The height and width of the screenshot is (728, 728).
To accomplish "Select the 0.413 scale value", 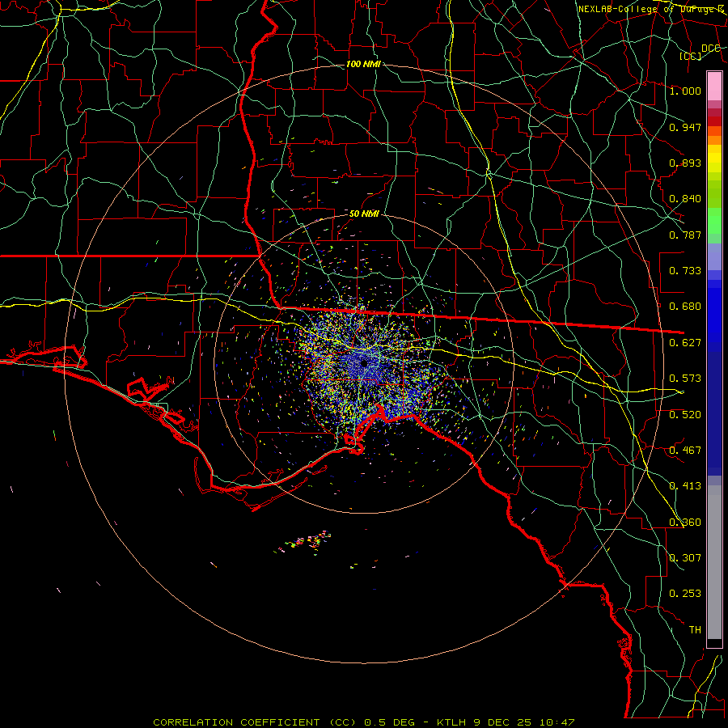I will coord(685,486).
